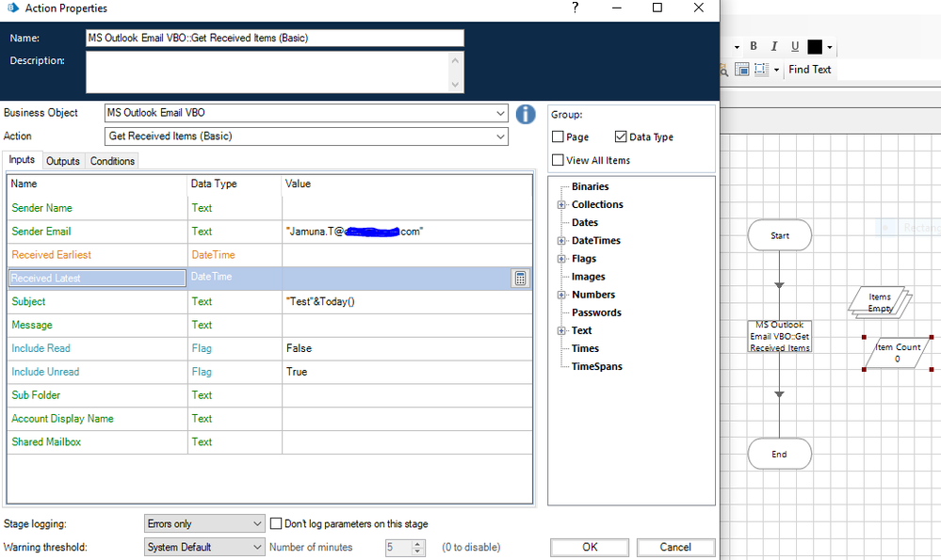Click the Subject value input field
Image resolution: width=941 pixels, height=560 pixels.
pos(406,301)
